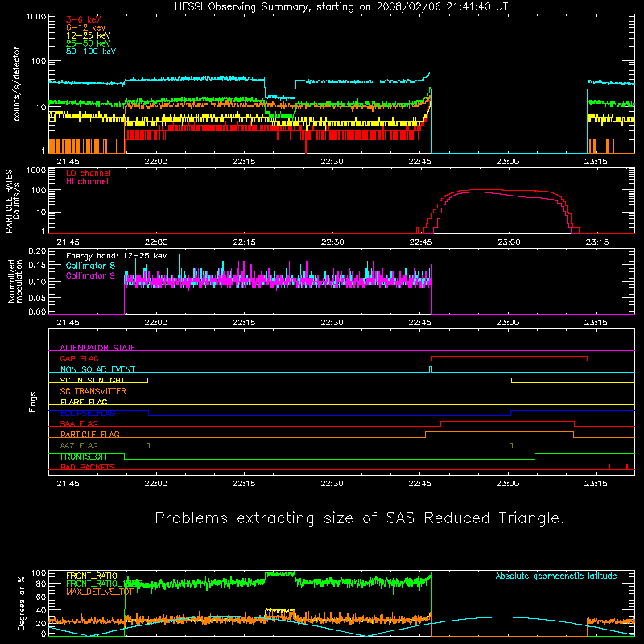Click the vertical 'Flags' axis label
The height and width of the screenshot is (644, 644).
(33, 402)
